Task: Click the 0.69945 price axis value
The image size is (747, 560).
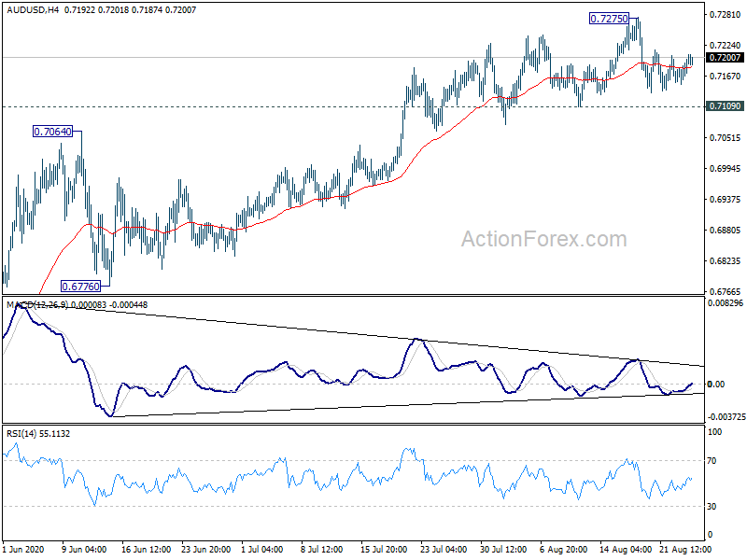Action: [725, 169]
